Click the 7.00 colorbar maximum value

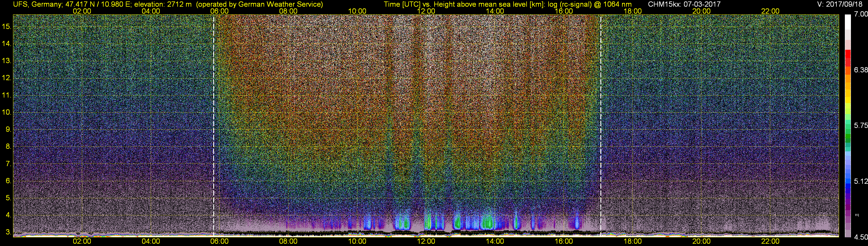point(860,14)
